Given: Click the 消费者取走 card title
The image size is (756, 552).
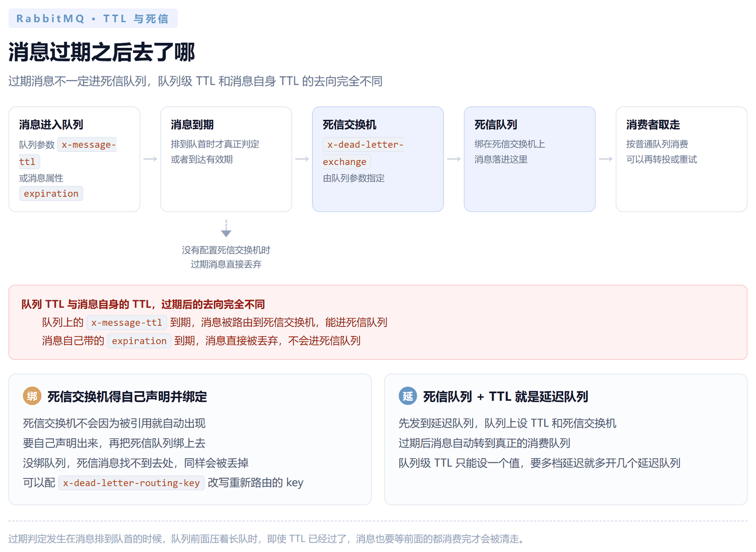Looking at the screenshot, I should 653,124.
